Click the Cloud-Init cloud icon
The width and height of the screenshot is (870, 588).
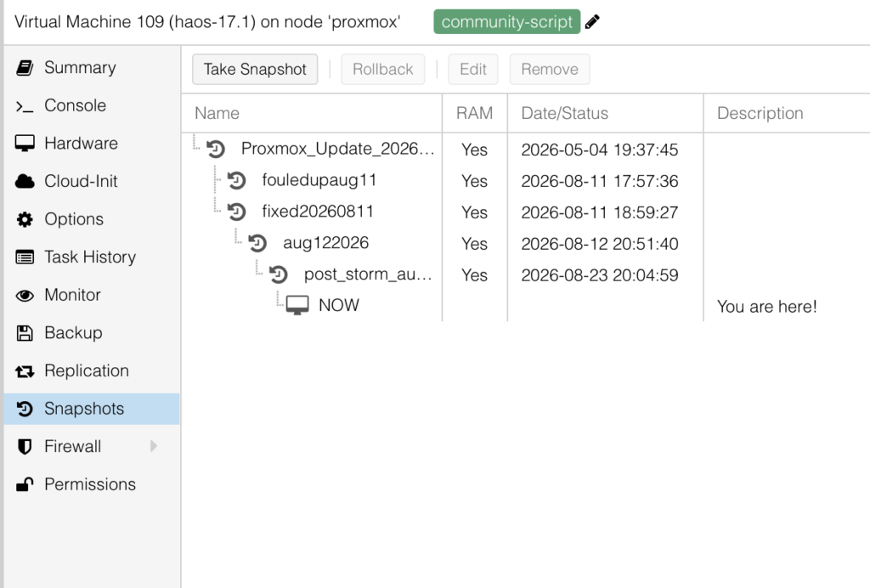point(25,181)
